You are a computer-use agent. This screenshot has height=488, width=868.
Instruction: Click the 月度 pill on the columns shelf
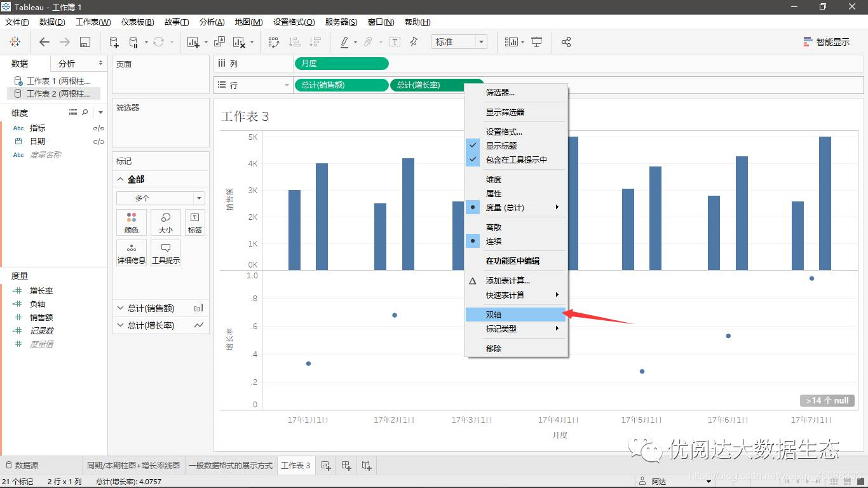[x=341, y=64]
